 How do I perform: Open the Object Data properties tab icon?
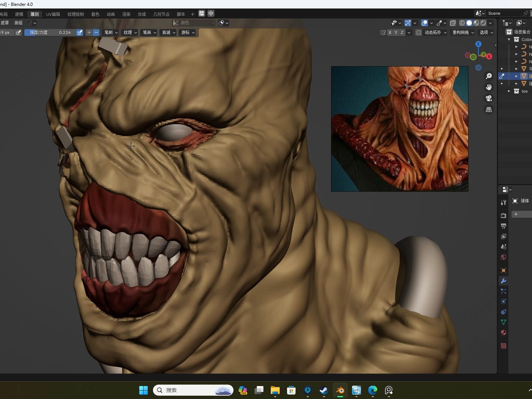504,322
